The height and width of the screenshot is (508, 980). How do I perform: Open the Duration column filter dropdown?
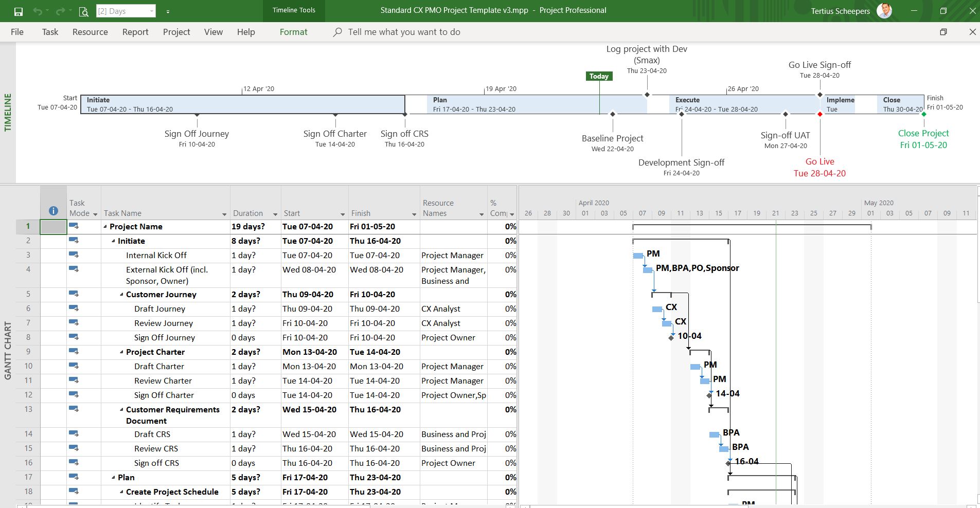pos(275,214)
